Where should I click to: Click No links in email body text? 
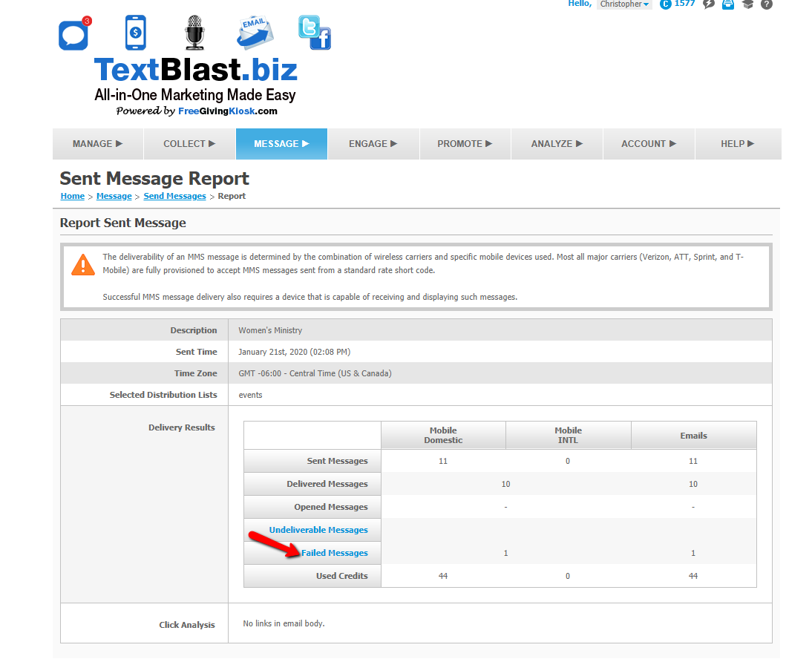click(x=284, y=623)
